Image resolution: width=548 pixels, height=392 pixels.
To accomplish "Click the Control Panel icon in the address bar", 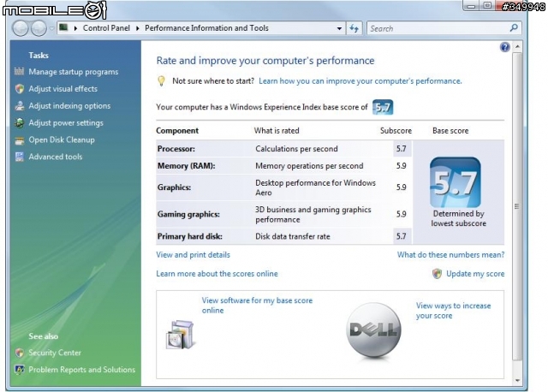I will click(x=63, y=27).
